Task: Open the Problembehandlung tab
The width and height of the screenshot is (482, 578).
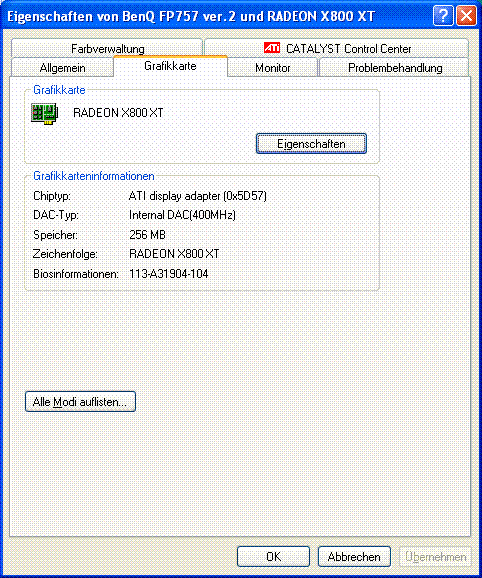Action: point(395,68)
